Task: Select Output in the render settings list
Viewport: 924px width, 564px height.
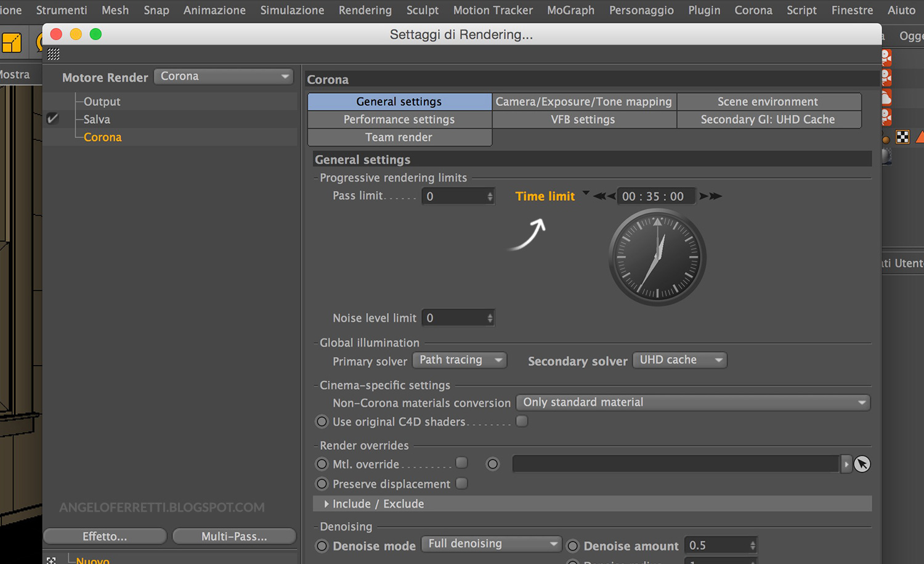Action: [x=102, y=102]
